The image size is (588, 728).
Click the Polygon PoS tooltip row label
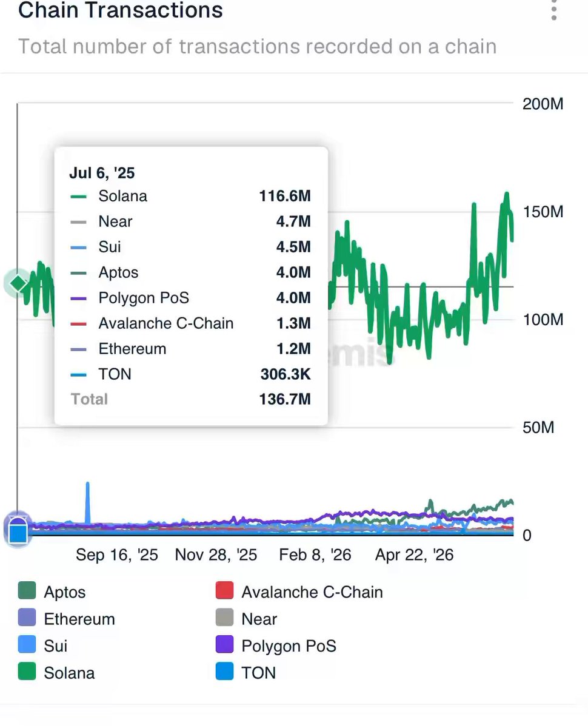(144, 298)
